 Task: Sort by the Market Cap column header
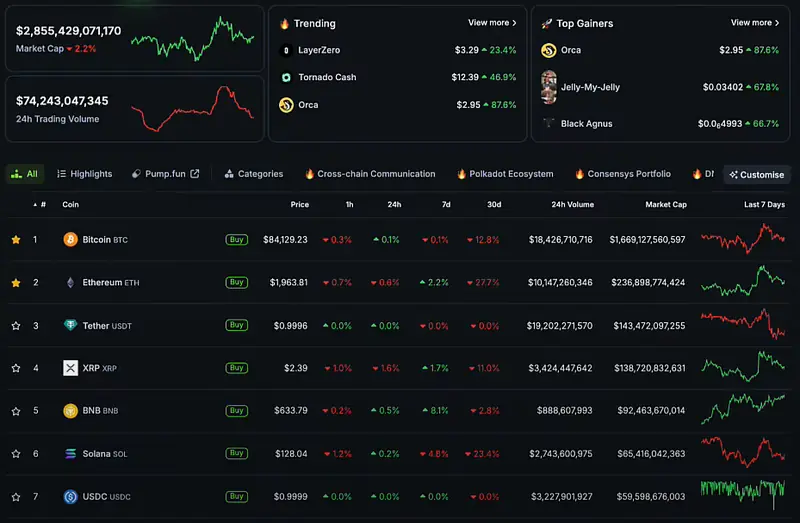click(666, 204)
